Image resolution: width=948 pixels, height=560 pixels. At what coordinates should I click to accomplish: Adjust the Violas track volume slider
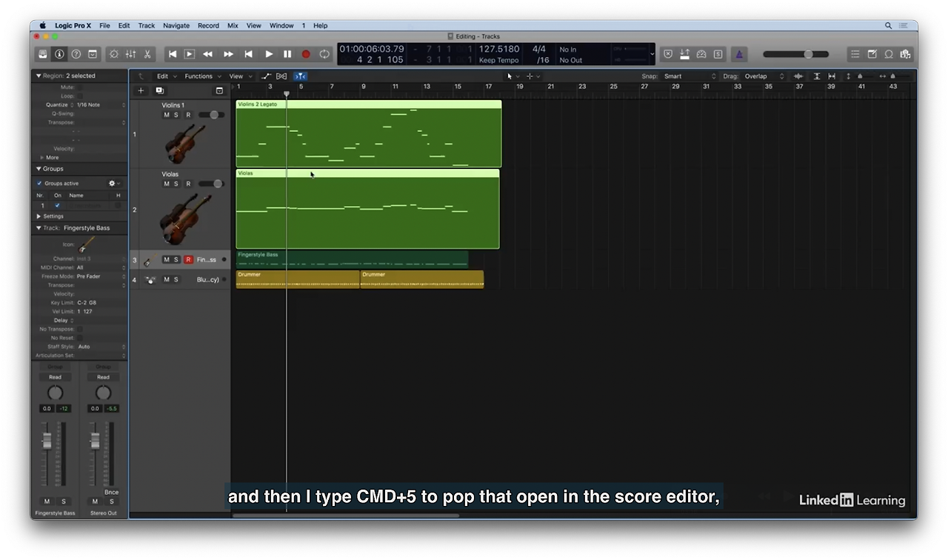point(212,184)
